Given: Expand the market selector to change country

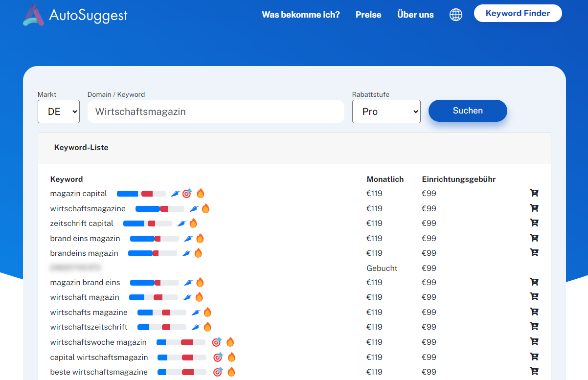Looking at the screenshot, I should 58,111.
